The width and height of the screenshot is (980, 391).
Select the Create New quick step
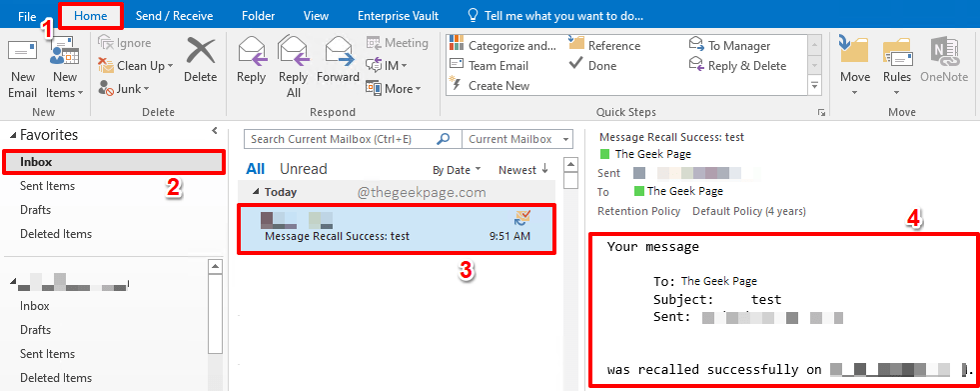pyautogui.click(x=490, y=86)
